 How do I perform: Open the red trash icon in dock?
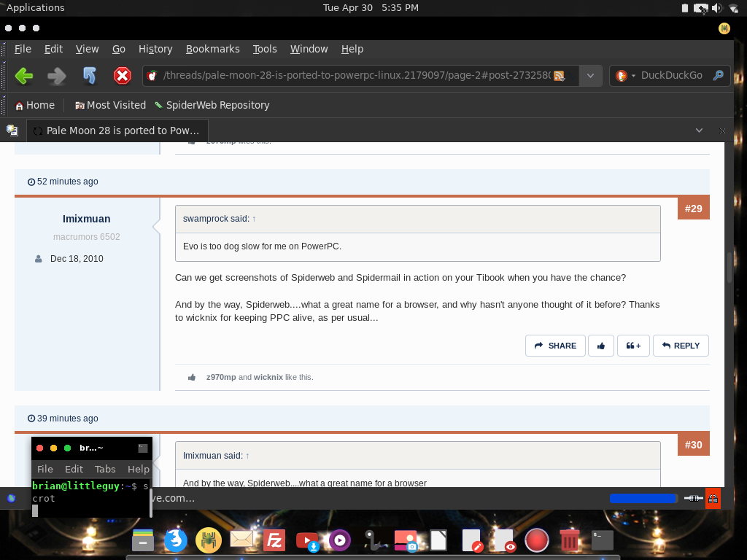click(569, 540)
